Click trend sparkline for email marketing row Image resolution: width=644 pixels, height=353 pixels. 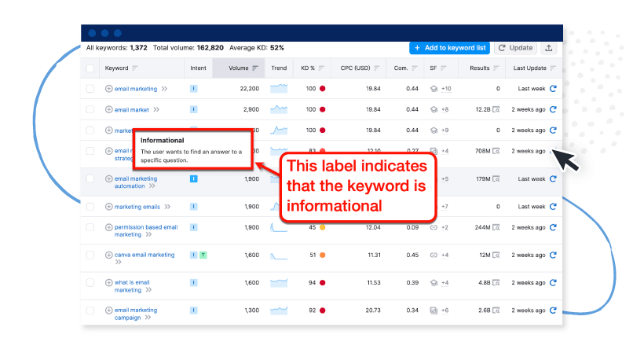pyautogui.click(x=279, y=89)
